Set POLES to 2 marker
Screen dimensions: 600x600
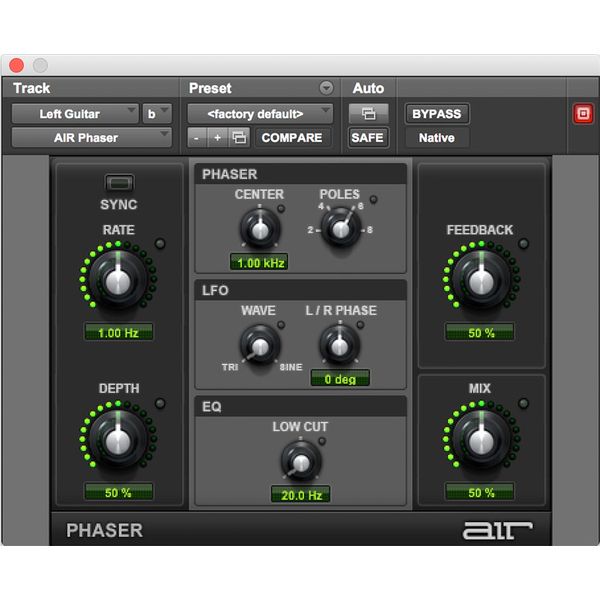(310, 230)
